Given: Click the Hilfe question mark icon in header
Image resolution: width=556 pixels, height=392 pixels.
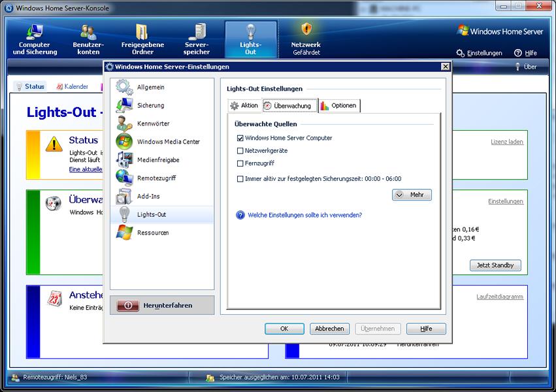Looking at the screenshot, I should pos(518,53).
